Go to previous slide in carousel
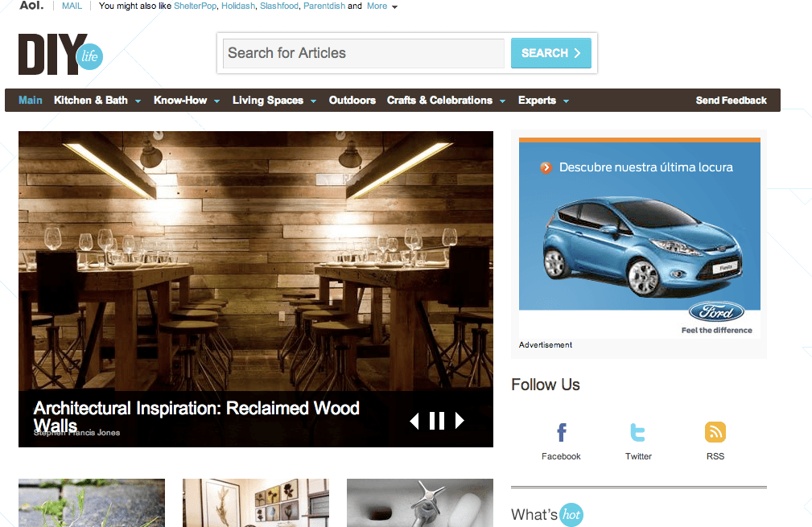Viewport: 812px width, 527px height. [414, 421]
